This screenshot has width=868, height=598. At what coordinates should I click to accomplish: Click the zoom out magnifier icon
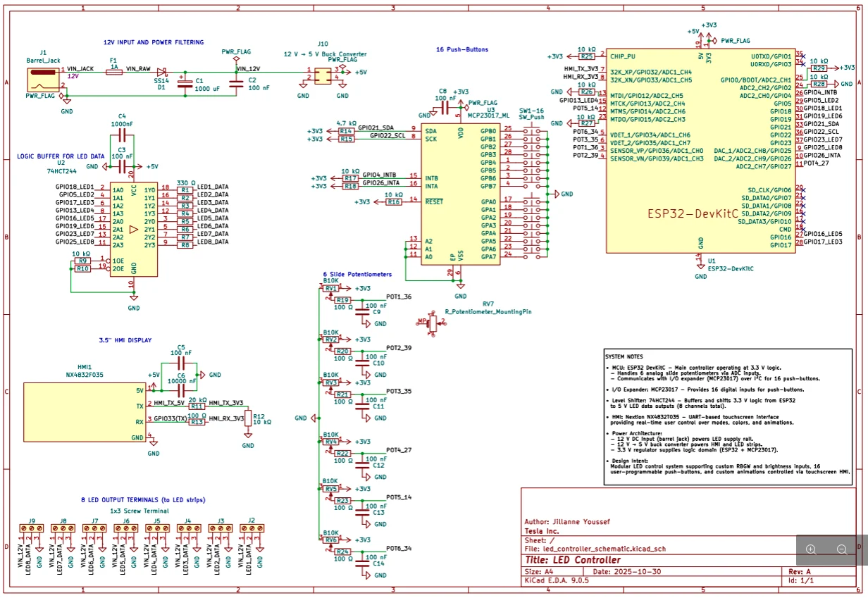[x=842, y=549]
